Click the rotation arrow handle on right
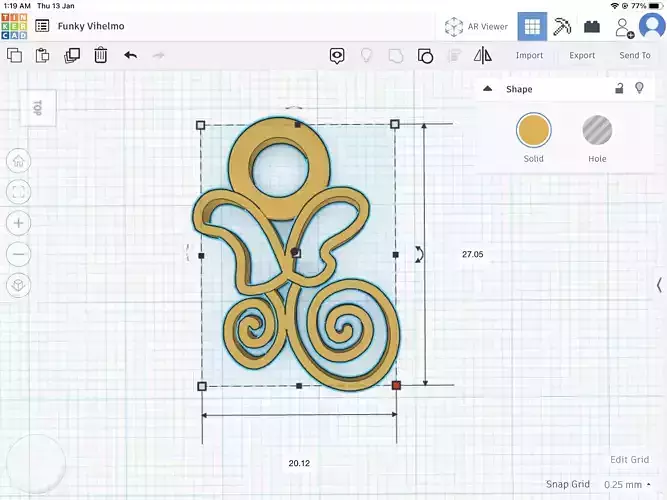 [x=419, y=254]
